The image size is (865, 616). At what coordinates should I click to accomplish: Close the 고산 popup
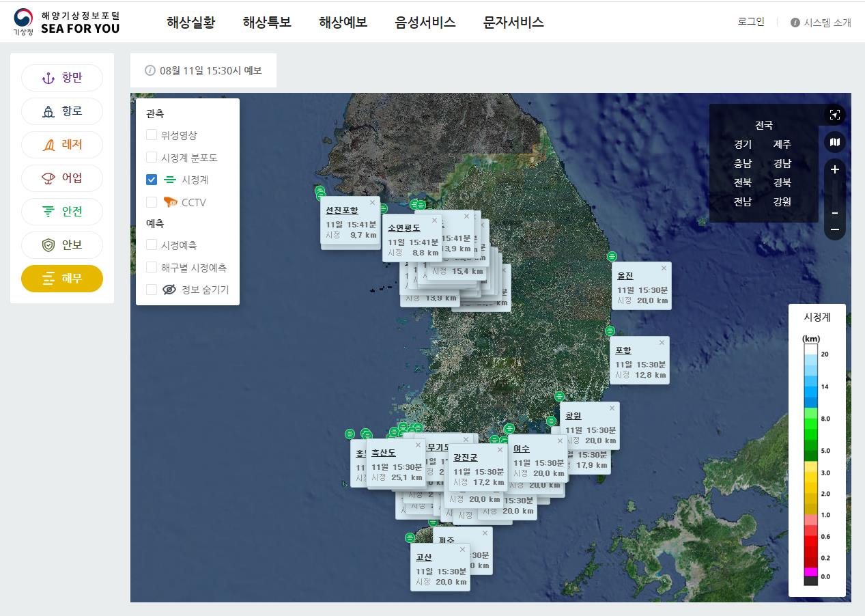point(462,550)
